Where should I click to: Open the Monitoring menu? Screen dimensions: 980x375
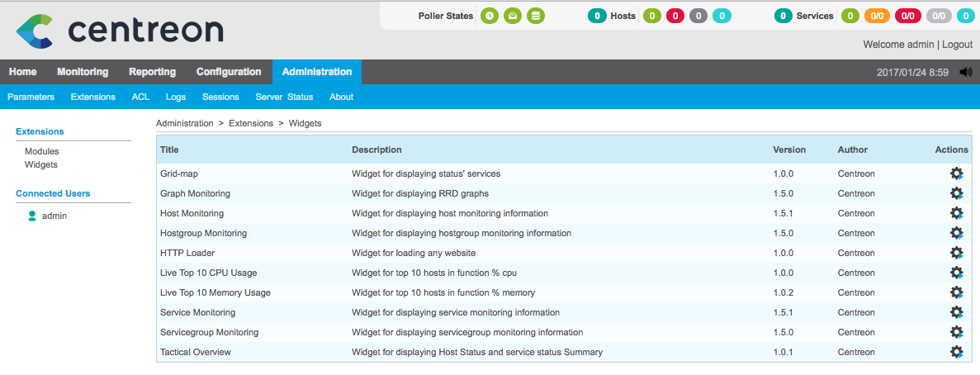point(83,72)
